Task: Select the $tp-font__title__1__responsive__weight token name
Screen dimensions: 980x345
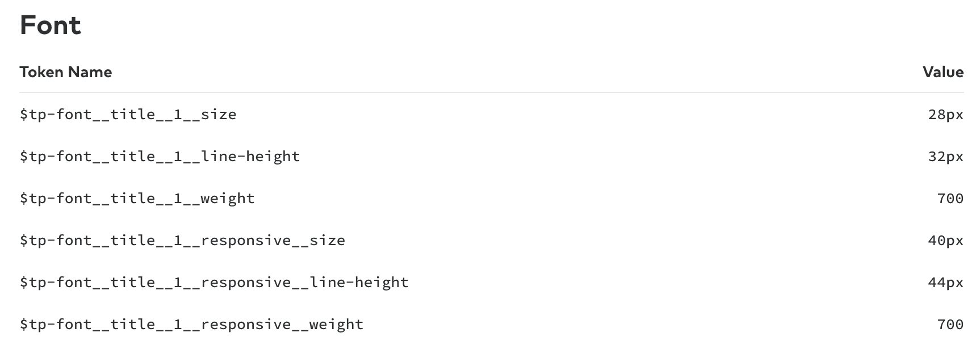Action: [x=191, y=325]
